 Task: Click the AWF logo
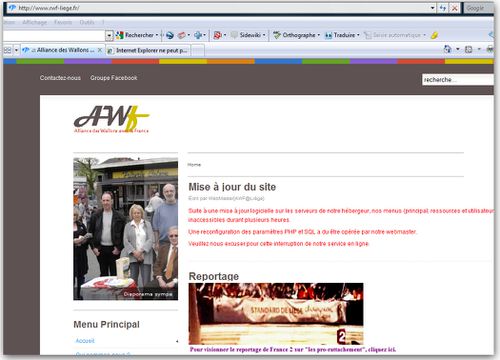[111, 119]
